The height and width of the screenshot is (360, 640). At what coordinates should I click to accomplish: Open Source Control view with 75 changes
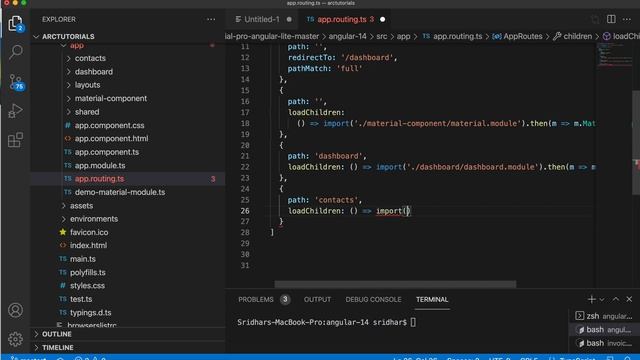pyautogui.click(x=16, y=82)
